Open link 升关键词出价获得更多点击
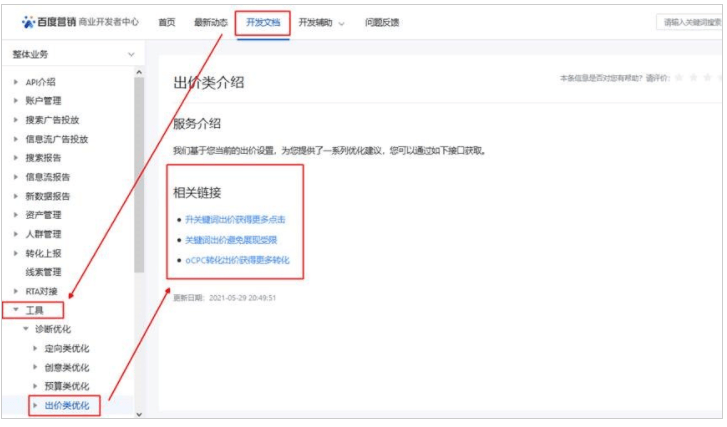This screenshot has width=727, height=427. pyautogui.click(x=235, y=219)
